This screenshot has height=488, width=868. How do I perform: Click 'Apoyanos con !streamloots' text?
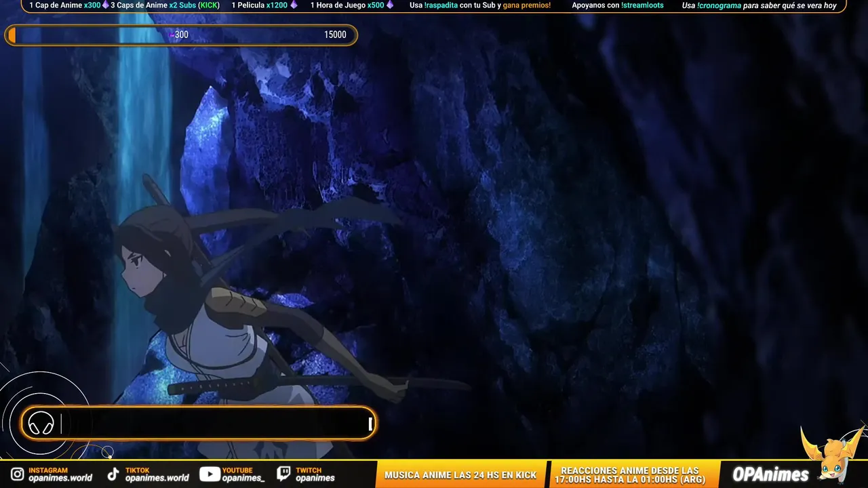[618, 5]
